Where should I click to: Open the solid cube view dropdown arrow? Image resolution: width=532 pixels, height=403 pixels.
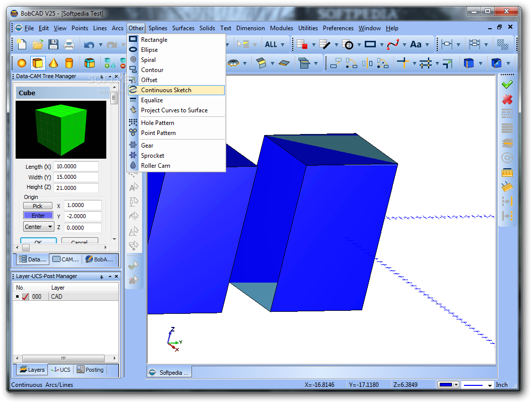click(x=481, y=63)
